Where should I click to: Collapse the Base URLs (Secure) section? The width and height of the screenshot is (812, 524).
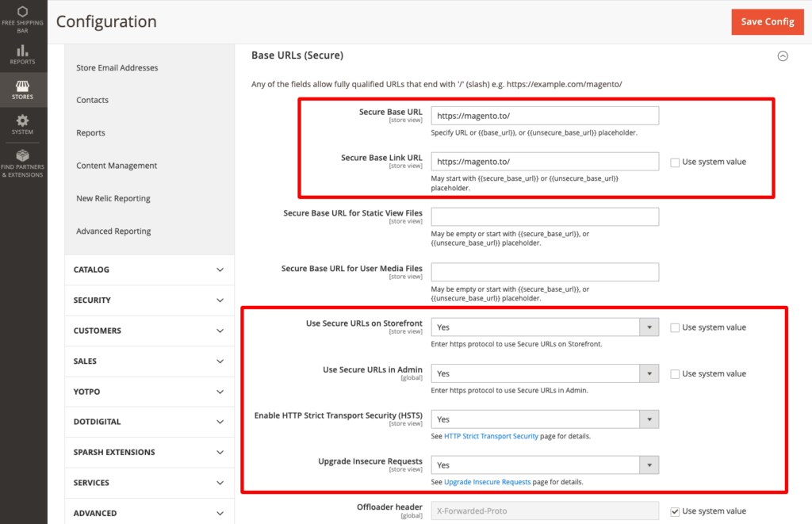(783, 56)
